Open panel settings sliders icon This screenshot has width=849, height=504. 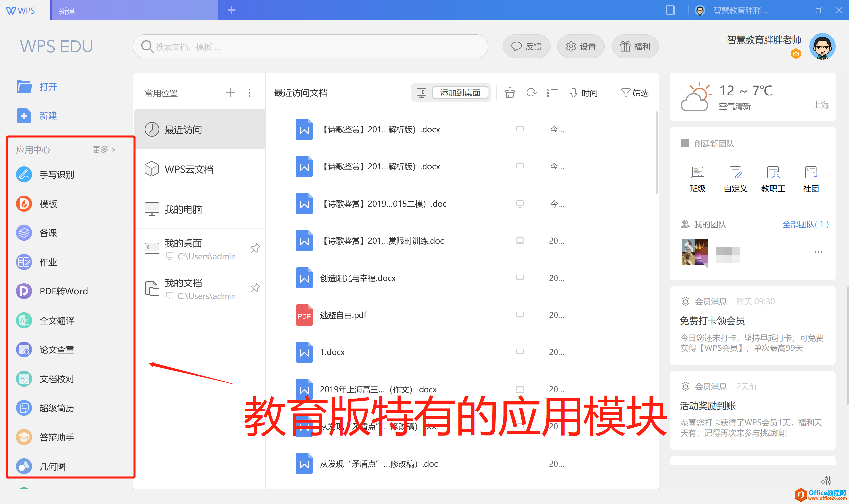(x=826, y=480)
